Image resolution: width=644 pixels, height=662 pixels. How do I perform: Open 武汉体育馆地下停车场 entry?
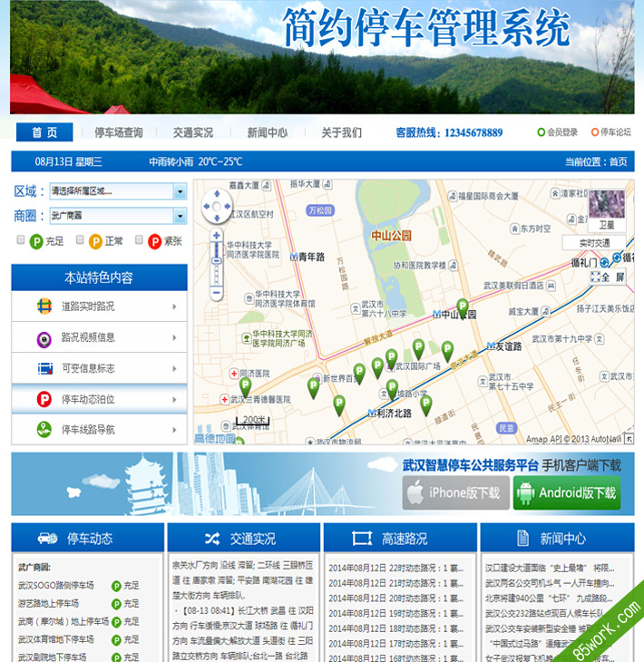[x=55, y=639]
